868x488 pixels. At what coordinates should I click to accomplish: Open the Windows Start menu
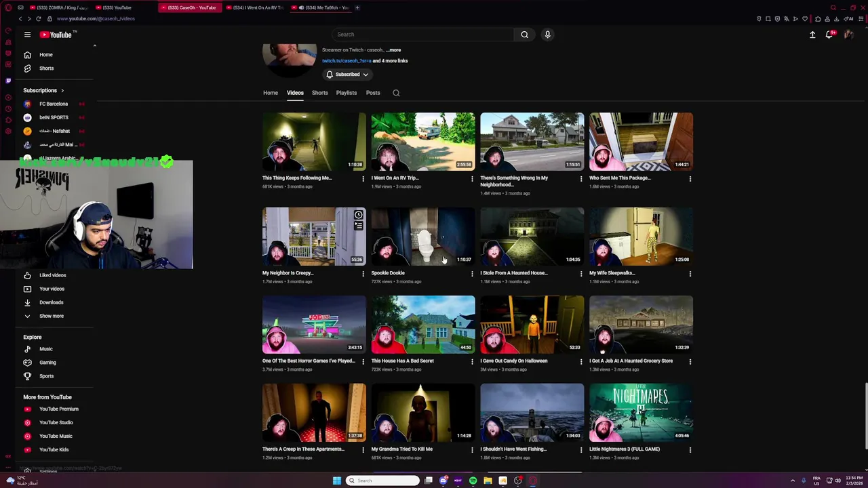click(x=337, y=481)
